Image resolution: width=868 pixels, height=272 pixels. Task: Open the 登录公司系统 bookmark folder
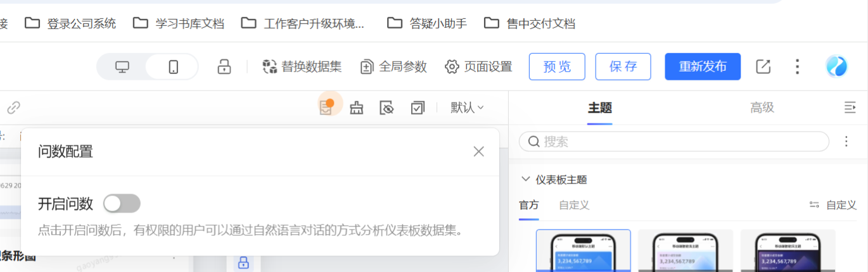click(70, 23)
